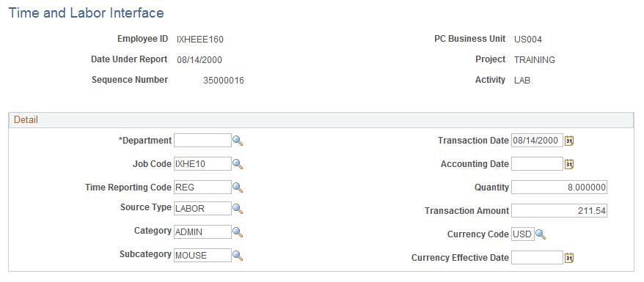Click the Project value TRAINING

[534, 60]
